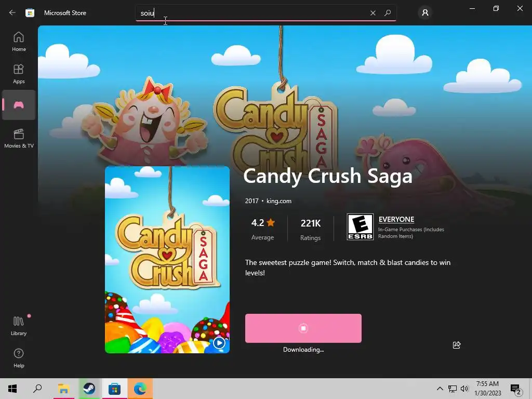Open the Candy Crush Saga poster thumbnail
This screenshot has width=532, height=399.
(x=167, y=260)
